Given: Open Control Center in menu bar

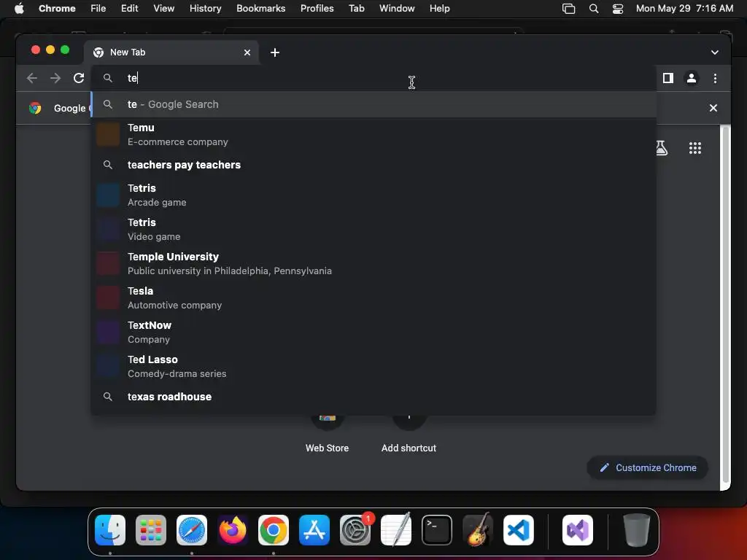Looking at the screenshot, I should 618,8.
